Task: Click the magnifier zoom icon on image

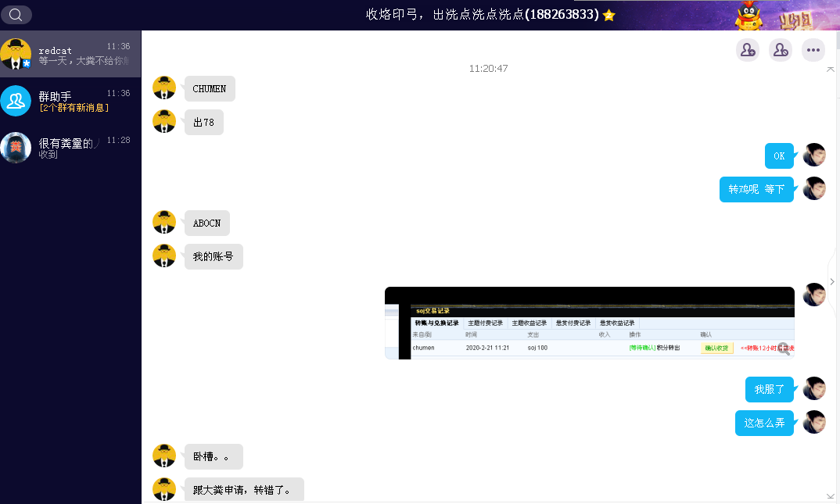Action: click(784, 349)
